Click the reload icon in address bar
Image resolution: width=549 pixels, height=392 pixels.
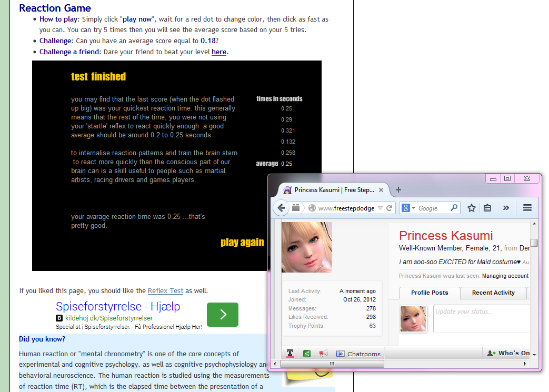[x=389, y=208]
